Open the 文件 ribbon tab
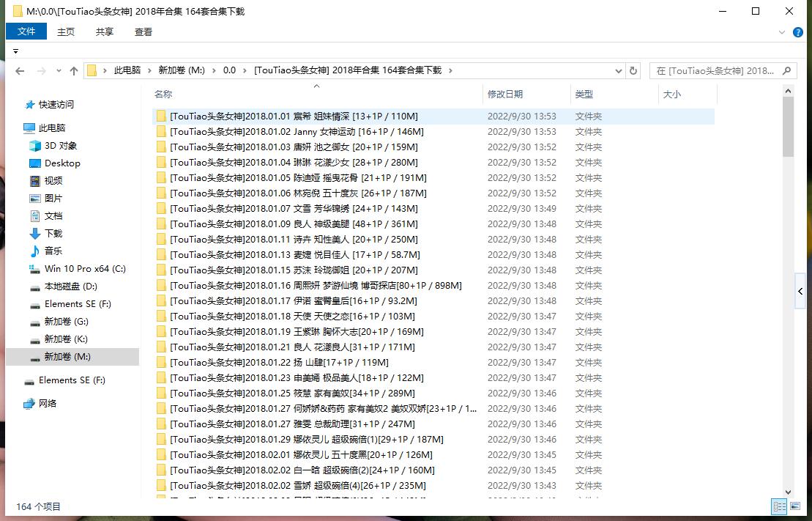This screenshot has width=812, height=521. [x=26, y=32]
